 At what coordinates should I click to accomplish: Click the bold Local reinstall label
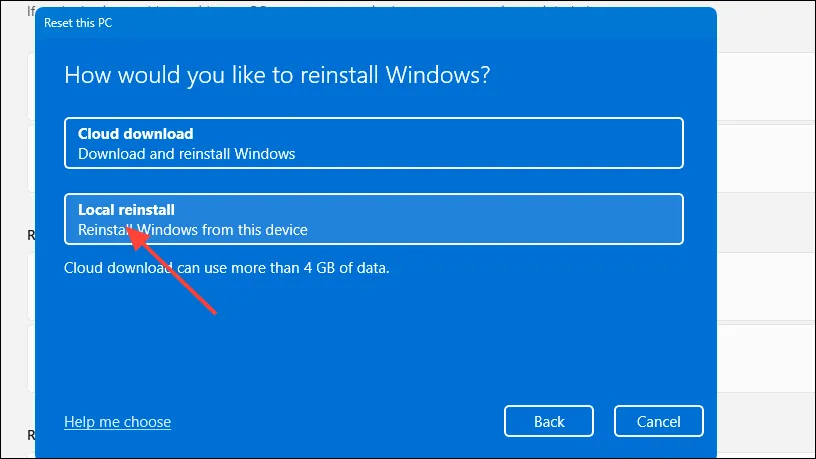(x=126, y=210)
